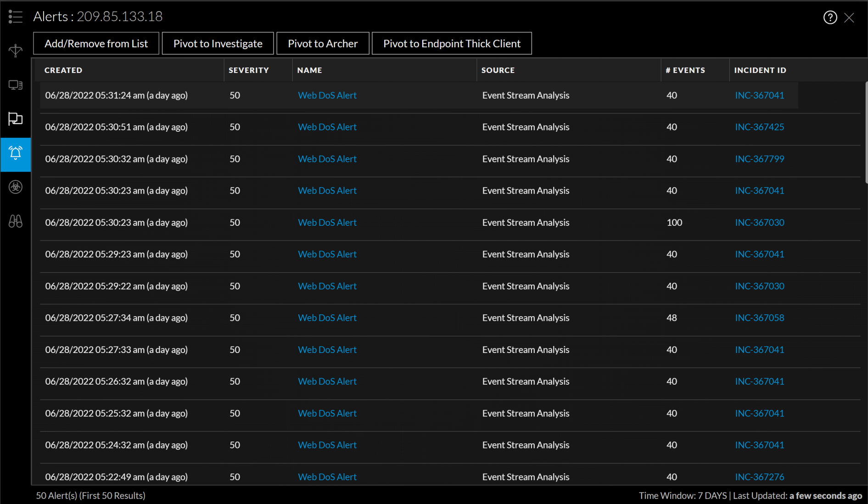Select the crossbow overview icon
Viewport: 868px width, 504px height.
15,50
